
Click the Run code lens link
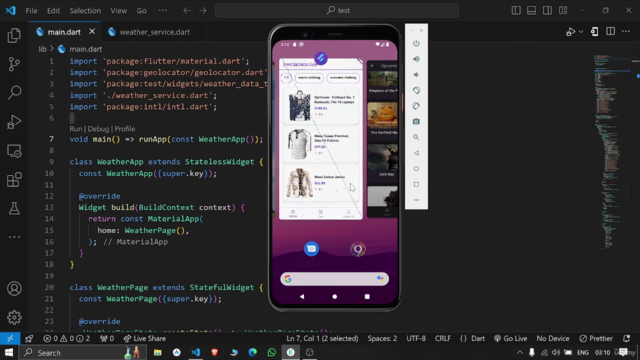(x=76, y=129)
